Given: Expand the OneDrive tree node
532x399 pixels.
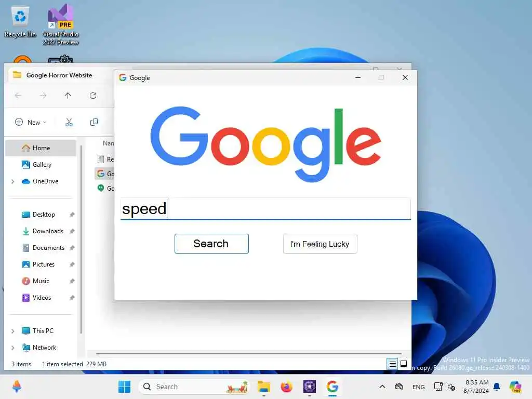Looking at the screenshot, I should pos(13,181).
